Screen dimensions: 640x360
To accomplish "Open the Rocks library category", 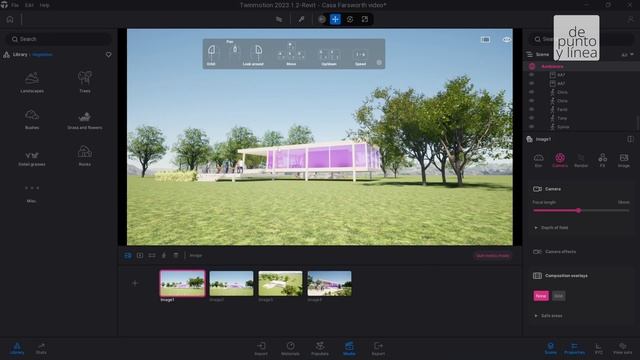I will [84, 156].
